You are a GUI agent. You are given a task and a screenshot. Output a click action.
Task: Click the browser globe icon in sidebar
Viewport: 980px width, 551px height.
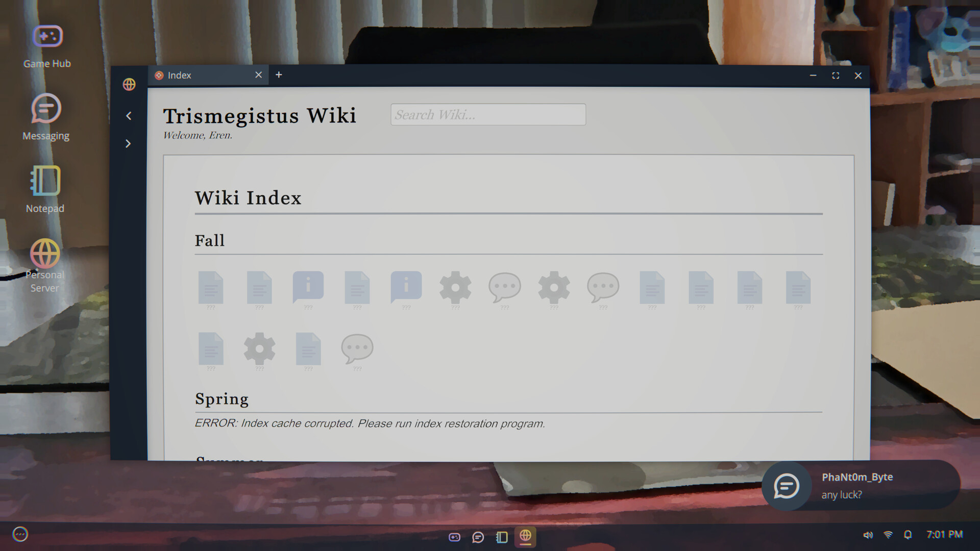[x=129, y=84]
